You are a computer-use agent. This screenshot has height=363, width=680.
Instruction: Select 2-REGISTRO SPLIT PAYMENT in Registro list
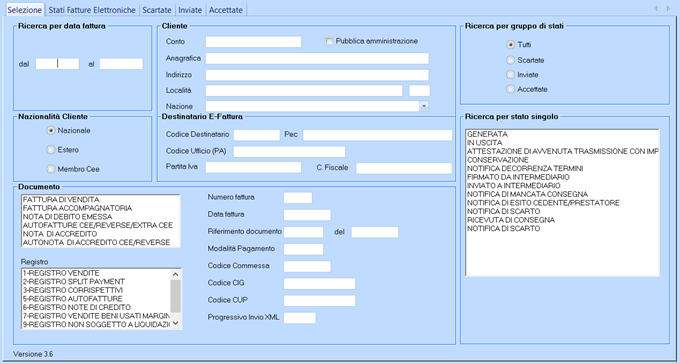[x=96, y=281]
